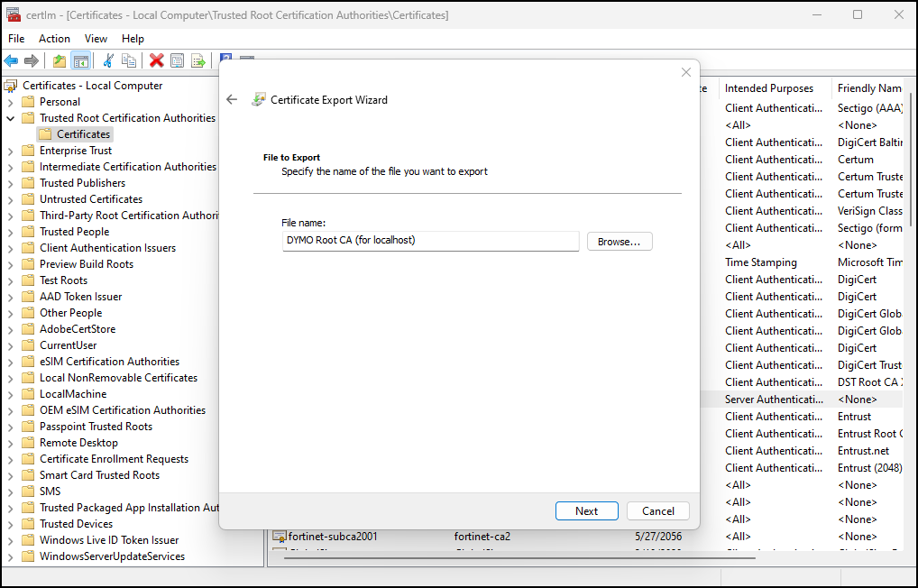The width and height of the screenshot is (918, 588).
Task: Click the Export List toolbar icon
Action: [x=198, y=60]
